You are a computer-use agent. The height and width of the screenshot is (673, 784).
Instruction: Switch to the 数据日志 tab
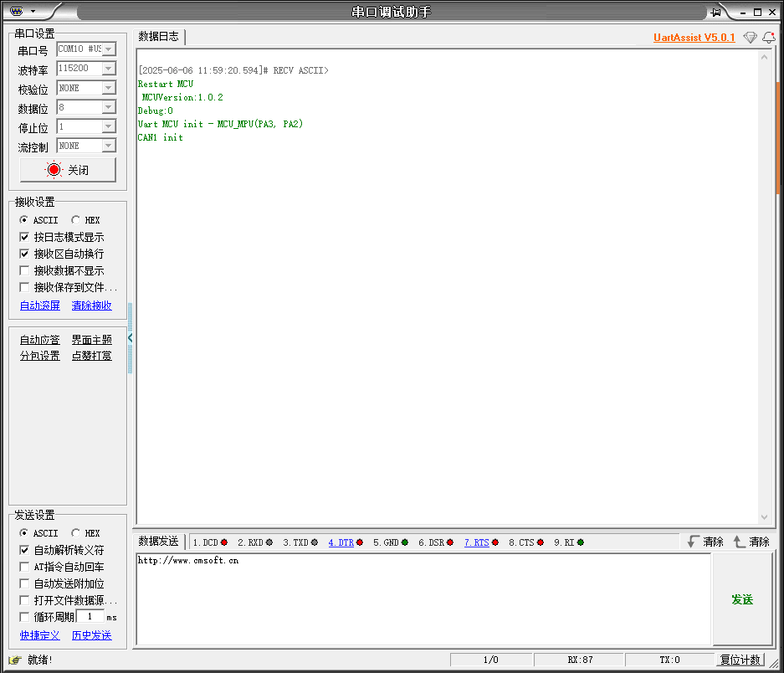coord(158,37)
